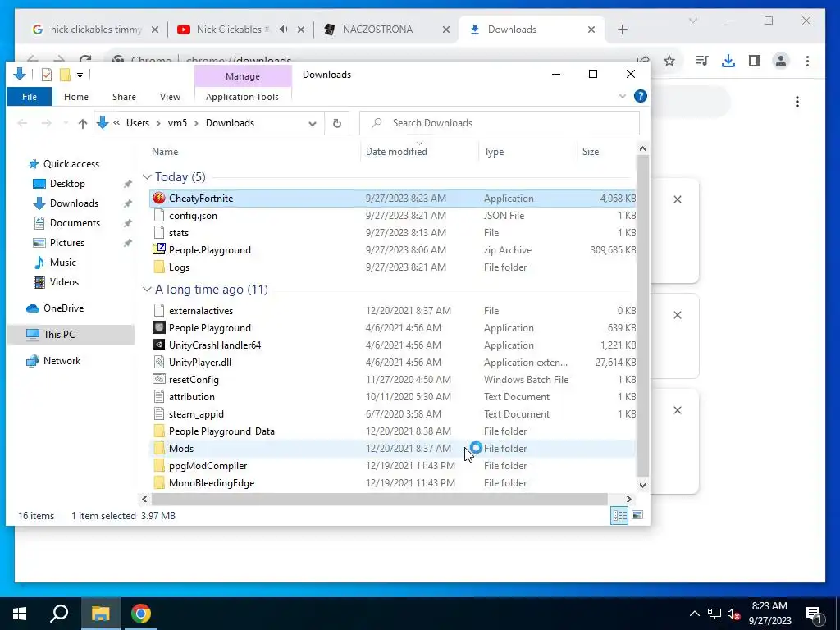Open Chrome tab search dropdown
840x630 pixels.
tap(692, 21)
